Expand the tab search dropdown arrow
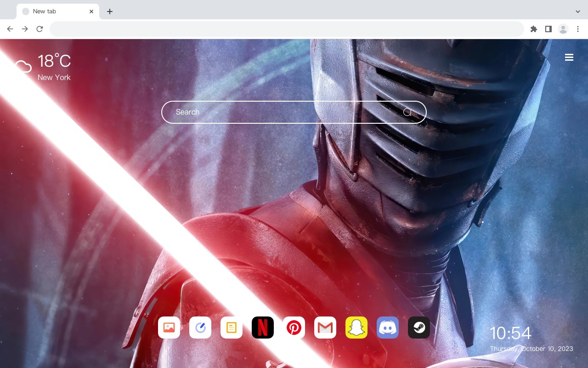588x368 pixels. point(578,11)
